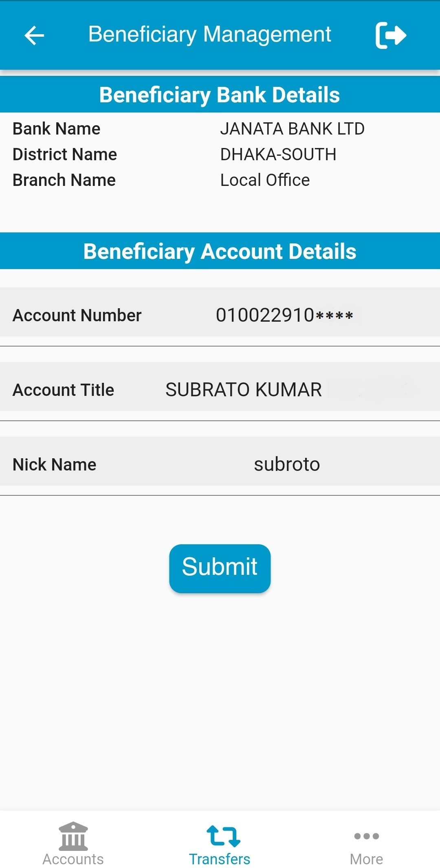
Task: Click the Nick Name label
Action: coord(55,464)
